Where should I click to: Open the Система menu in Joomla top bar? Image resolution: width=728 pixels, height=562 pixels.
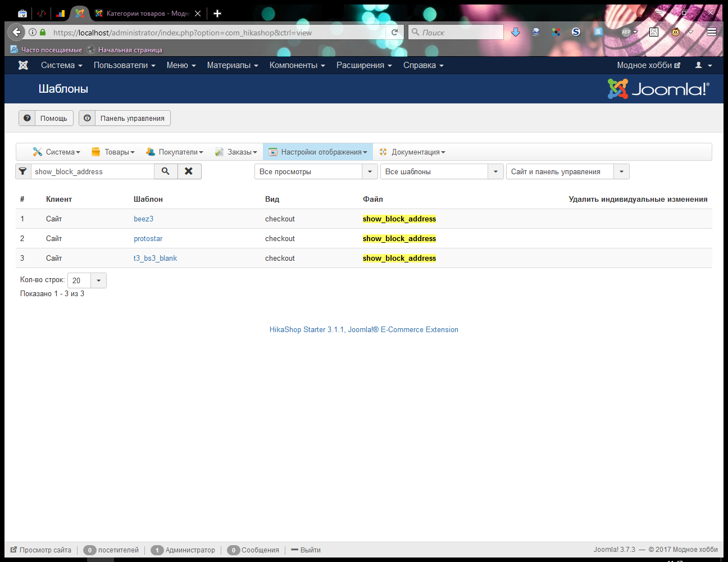[x=62, y=65]
